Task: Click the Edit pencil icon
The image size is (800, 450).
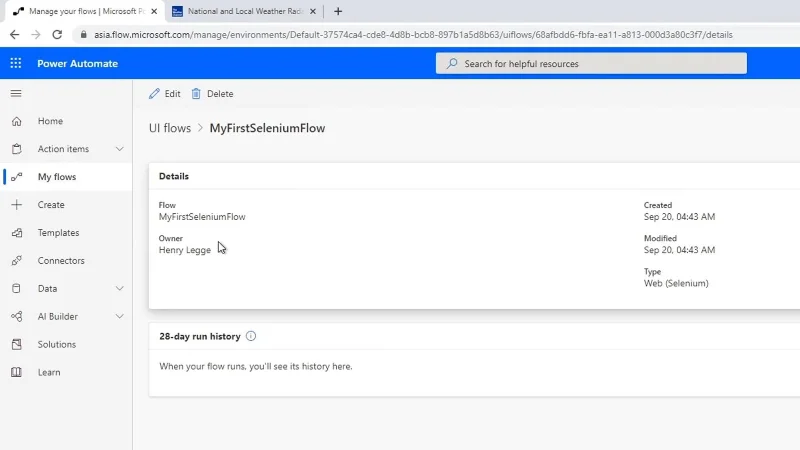Action: pyautogui.click(x=154, y=93)
